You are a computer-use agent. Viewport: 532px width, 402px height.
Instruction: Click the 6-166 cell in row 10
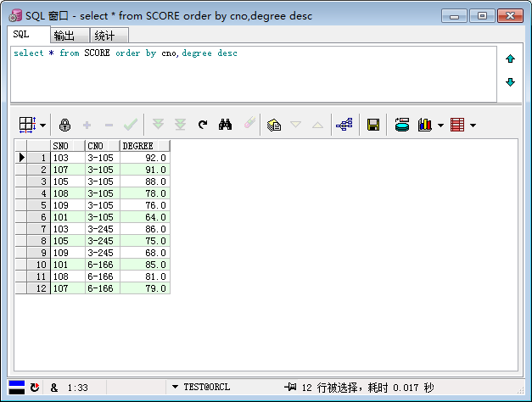102,265
